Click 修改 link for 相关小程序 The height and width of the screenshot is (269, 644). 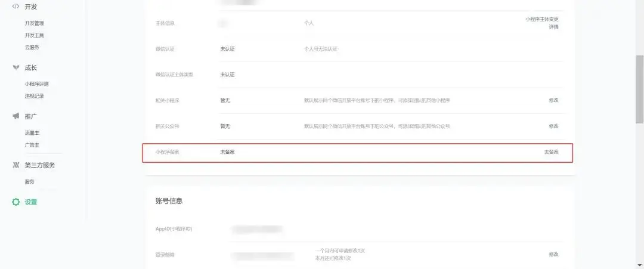click(x=553, y=100)
